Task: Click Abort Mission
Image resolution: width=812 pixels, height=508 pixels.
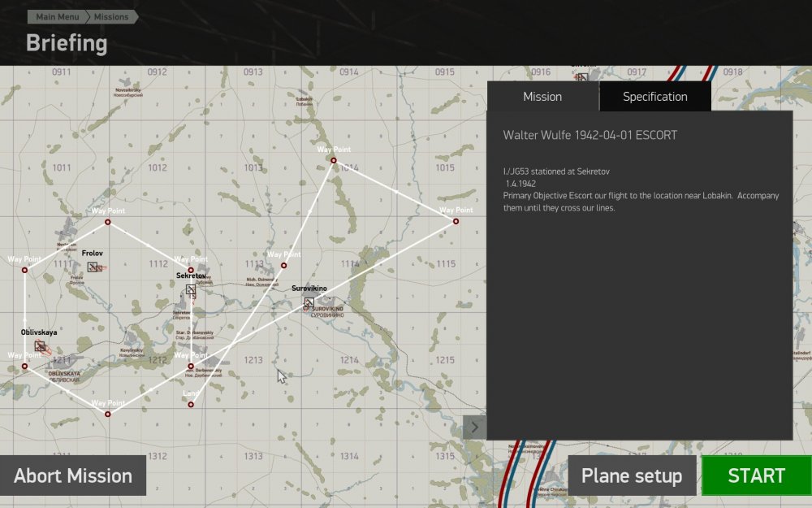Action: pyautogui.click(x=75, y=475)
